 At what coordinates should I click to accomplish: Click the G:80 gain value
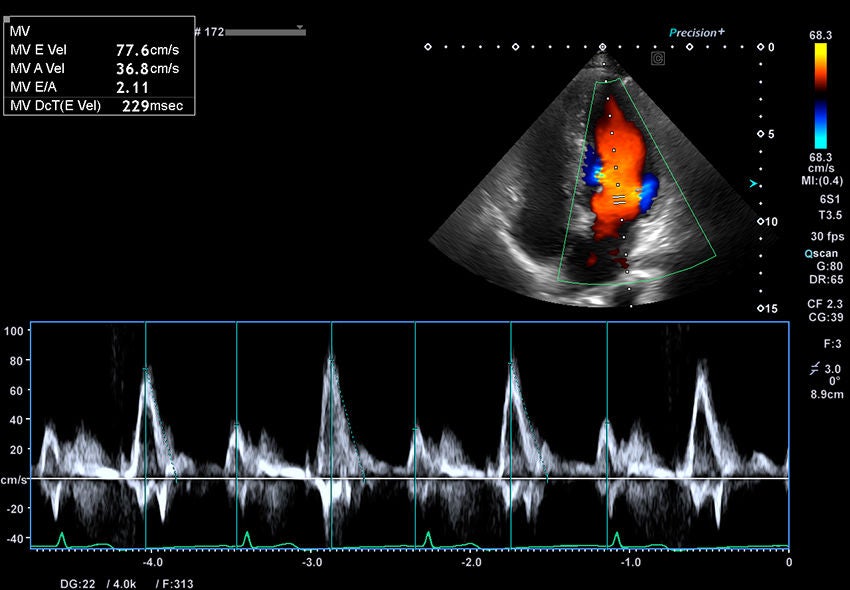(829, 267)
